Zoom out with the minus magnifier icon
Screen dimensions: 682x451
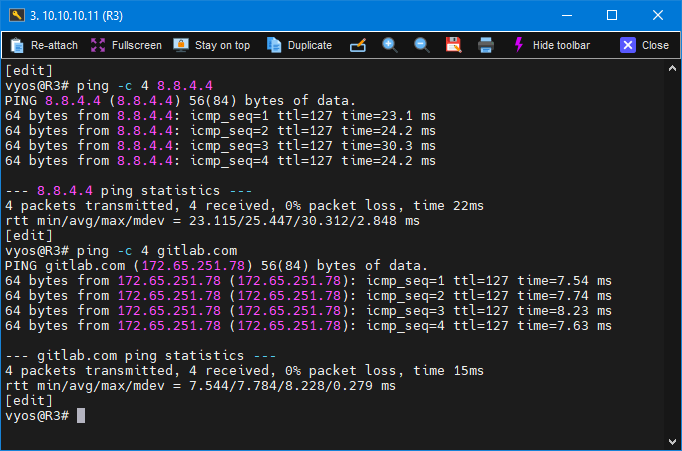(421, 45)
